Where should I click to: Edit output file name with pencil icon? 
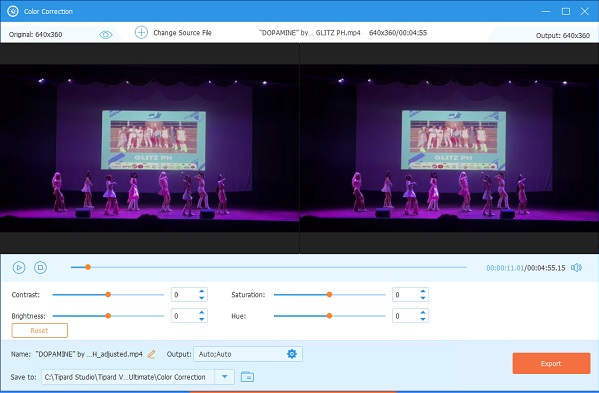(x=151, y=354)
